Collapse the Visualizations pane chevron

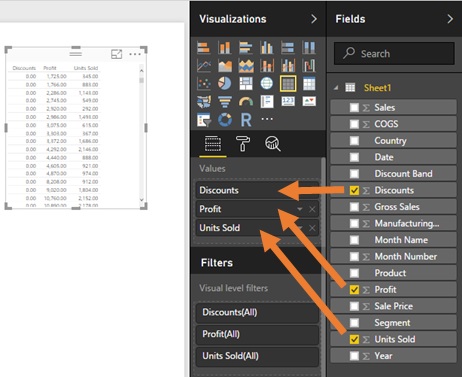coord(314,19)
